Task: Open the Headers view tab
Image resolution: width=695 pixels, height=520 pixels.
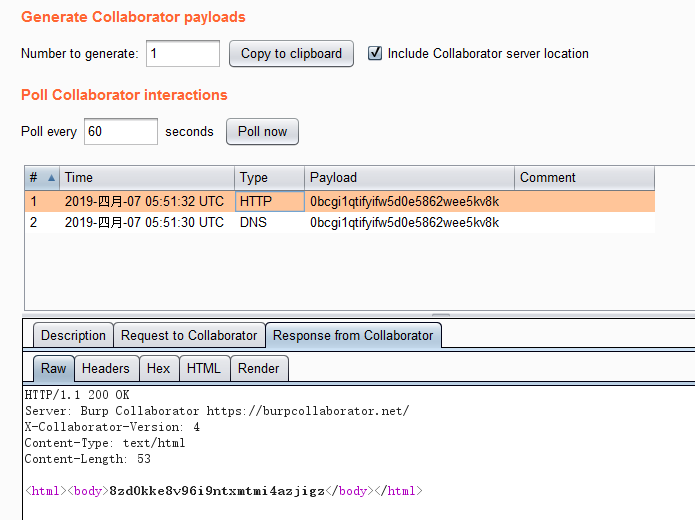Action: point(106,369)
